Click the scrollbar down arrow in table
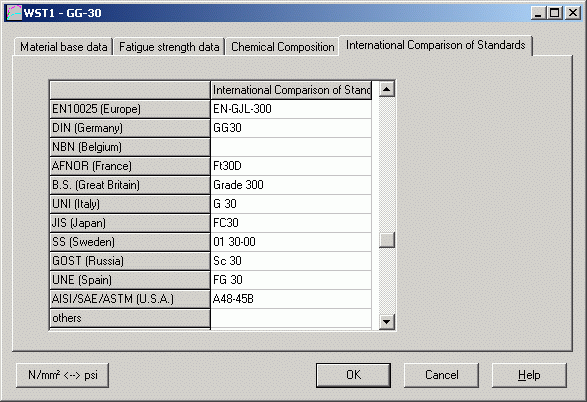This screenshot has height=402, width=587. coord(387,322)
